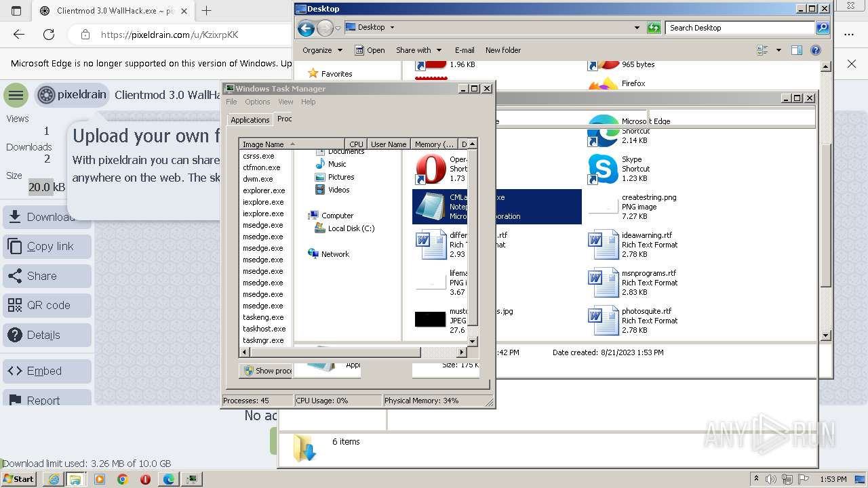
Task: Sort processes by User Name column
Action: pyautogui.click(x=389, y=144)
